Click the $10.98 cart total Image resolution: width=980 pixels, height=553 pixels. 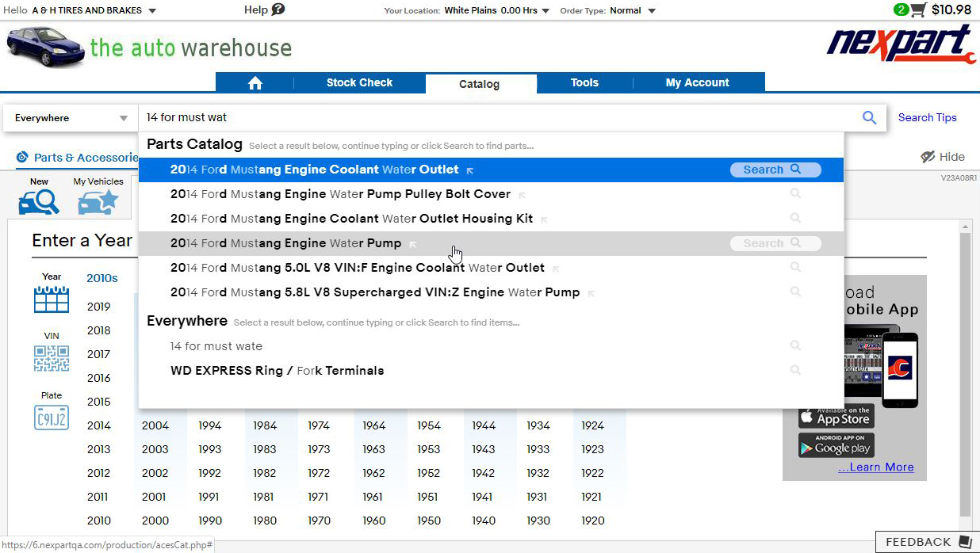951,10
